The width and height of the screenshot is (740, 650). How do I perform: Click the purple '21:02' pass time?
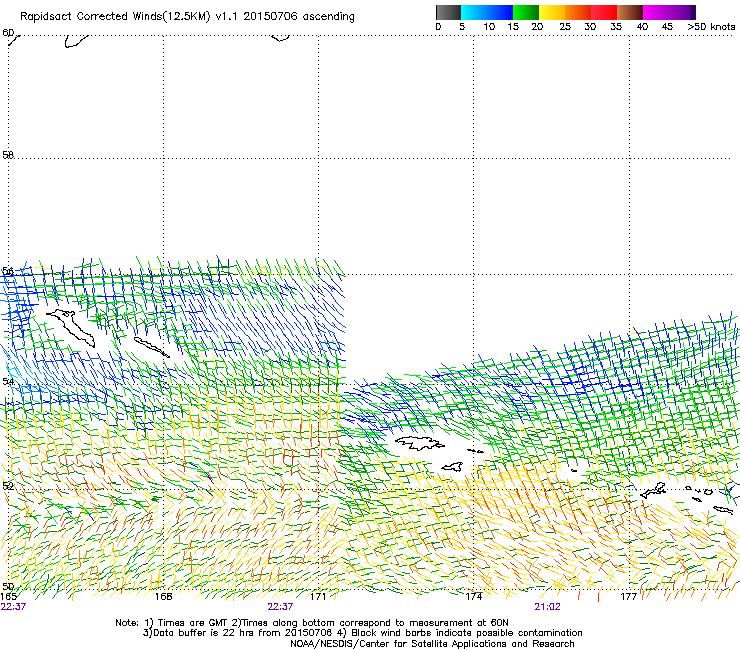(x=547, y=607)
